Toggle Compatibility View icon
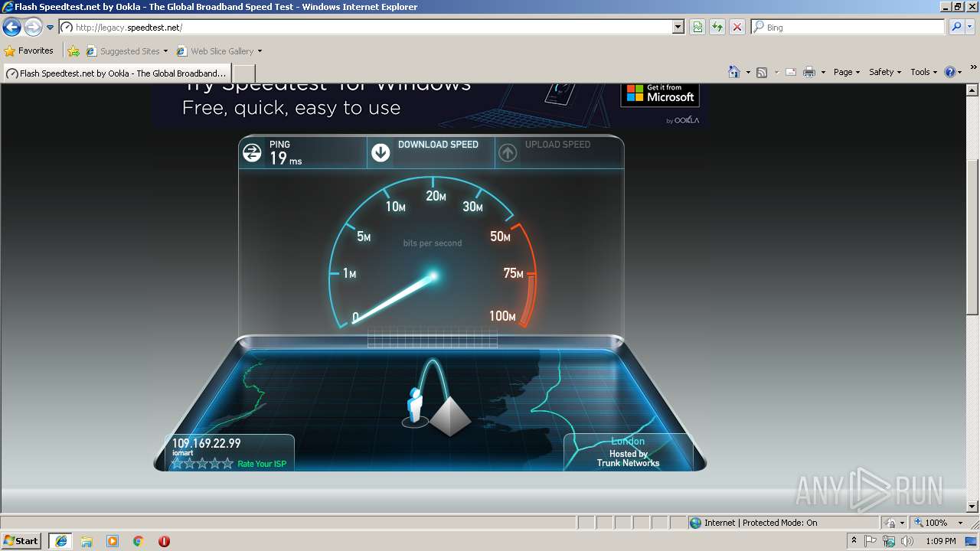Viewport: 980px width, 551px height. pos(697,28)
